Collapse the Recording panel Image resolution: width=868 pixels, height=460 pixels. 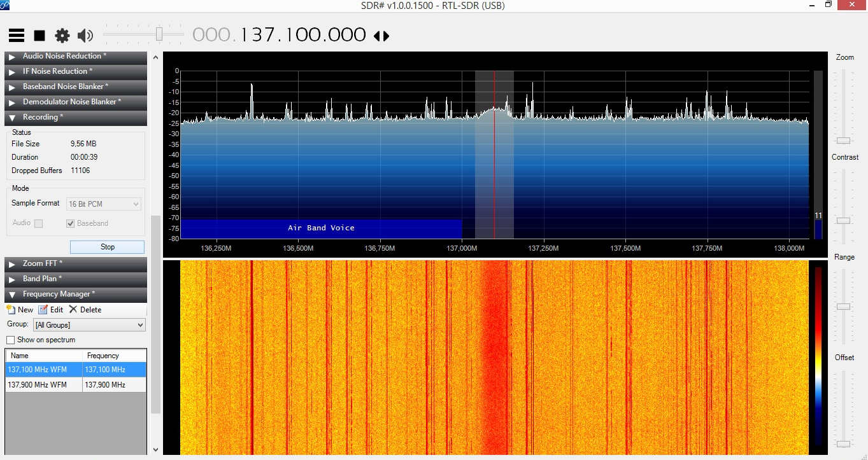click(x=76, y=117)
